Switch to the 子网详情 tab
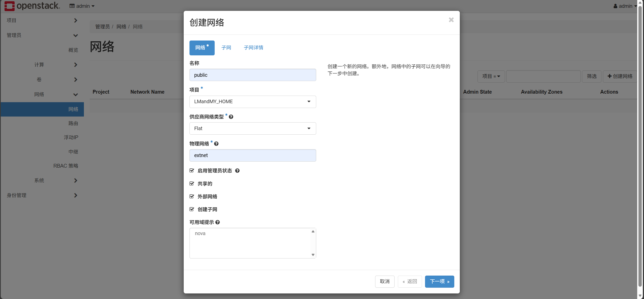The height and width of the screenshot is (299, 644). (253, 48)
